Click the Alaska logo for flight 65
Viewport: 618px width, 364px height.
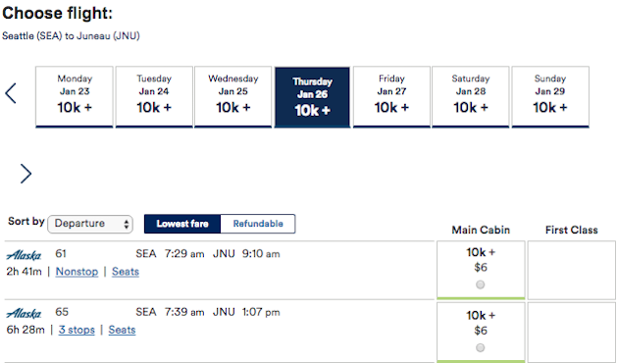(24, 314)
